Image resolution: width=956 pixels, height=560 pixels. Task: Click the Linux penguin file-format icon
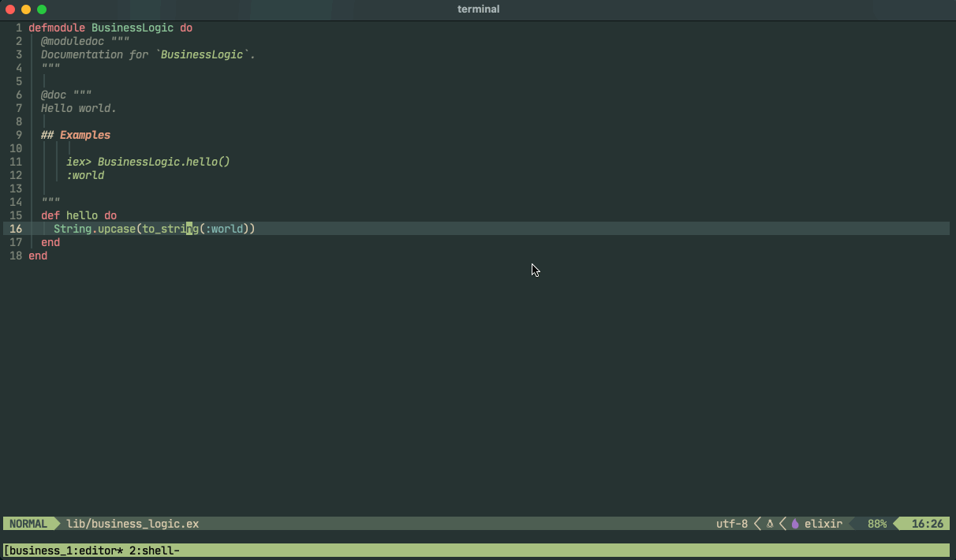(x=770, y=524)
